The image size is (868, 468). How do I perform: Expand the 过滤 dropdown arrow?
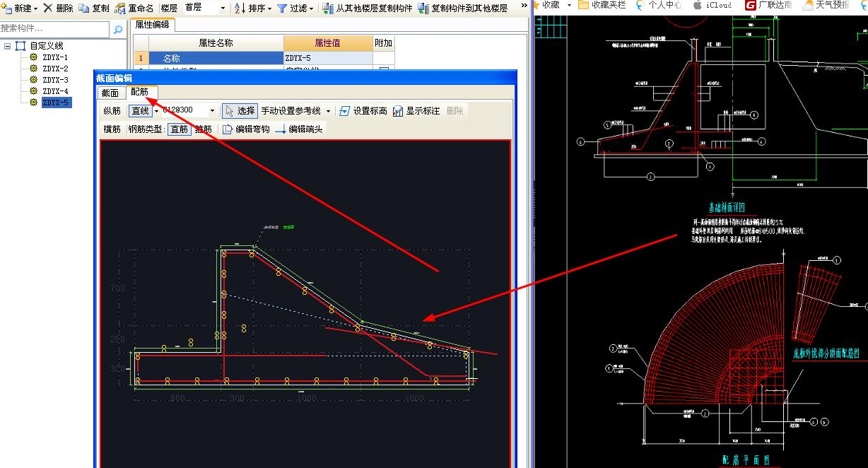(311, 8)
